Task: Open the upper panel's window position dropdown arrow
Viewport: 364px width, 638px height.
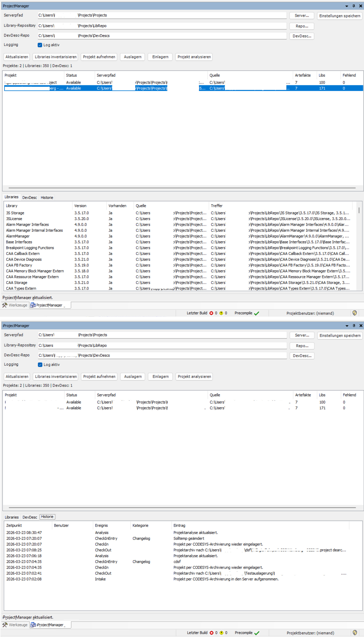Action: coord(347,6)
